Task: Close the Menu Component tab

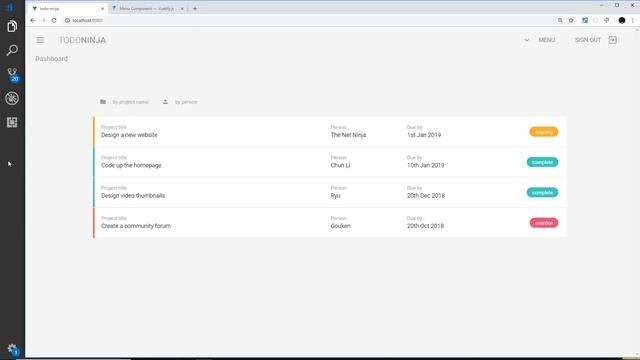Action: (x=182, y=9)
